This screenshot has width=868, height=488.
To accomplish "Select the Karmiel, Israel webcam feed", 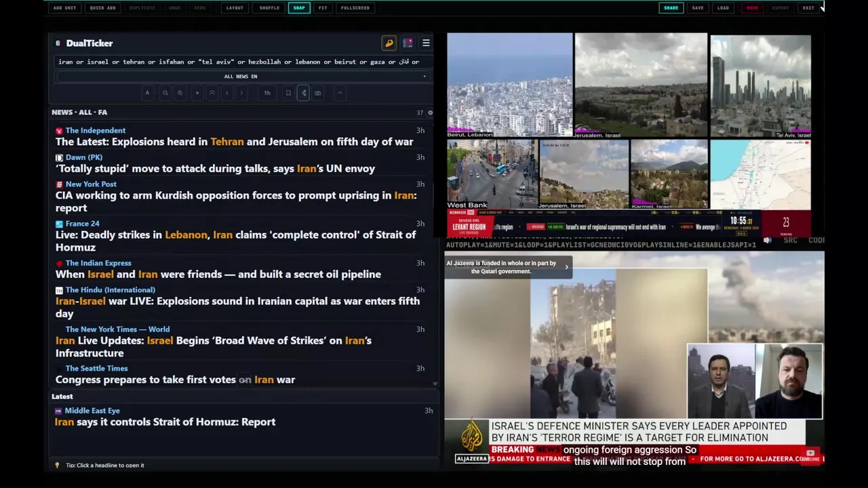I will pyautogui.click(x=669, y=174).
